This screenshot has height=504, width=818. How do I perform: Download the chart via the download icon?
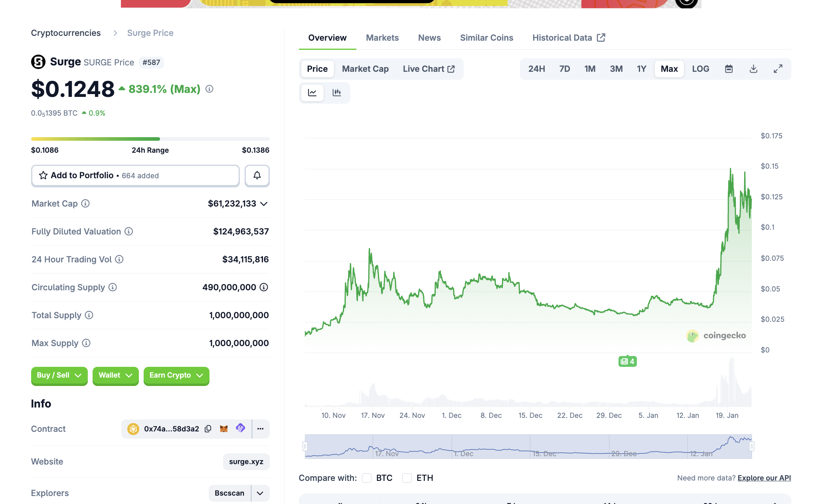tap(754, 69)
